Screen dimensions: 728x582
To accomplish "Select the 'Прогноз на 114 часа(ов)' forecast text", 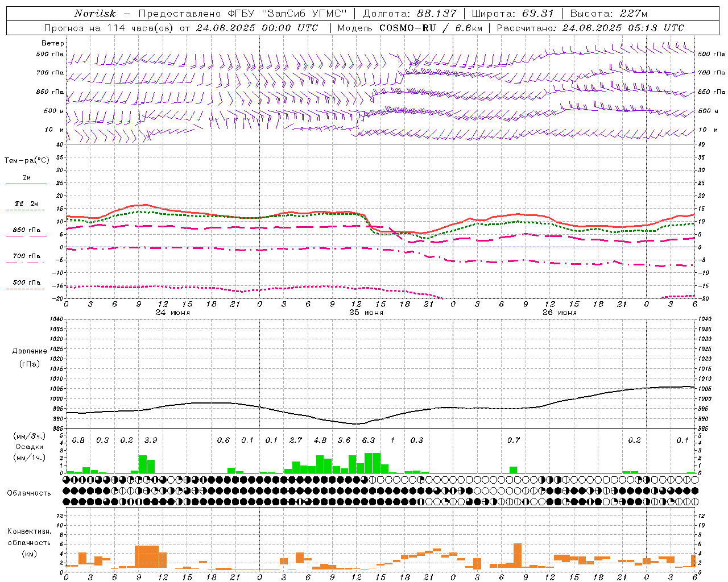I will (110, 28).
